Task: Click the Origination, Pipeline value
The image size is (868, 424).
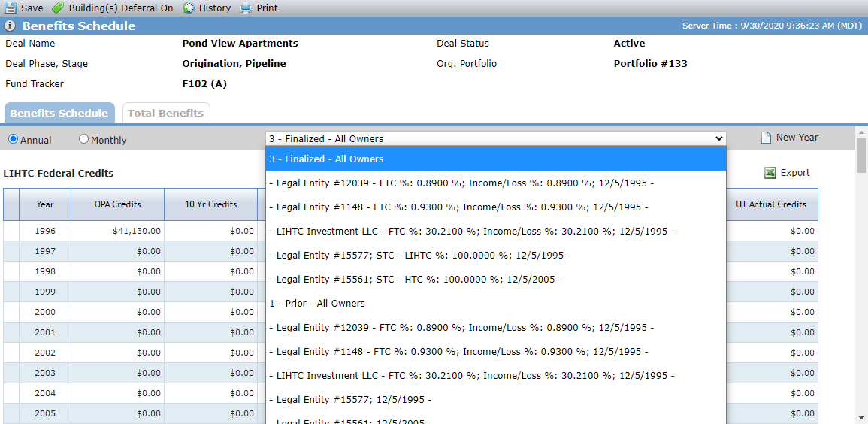Action: (234, 64)
